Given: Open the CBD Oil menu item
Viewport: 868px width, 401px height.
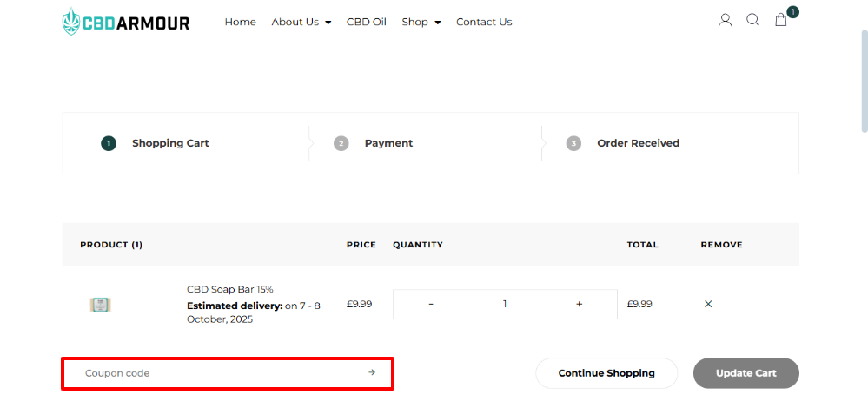Looking at the screenshot, I should (x=367, y=22).
